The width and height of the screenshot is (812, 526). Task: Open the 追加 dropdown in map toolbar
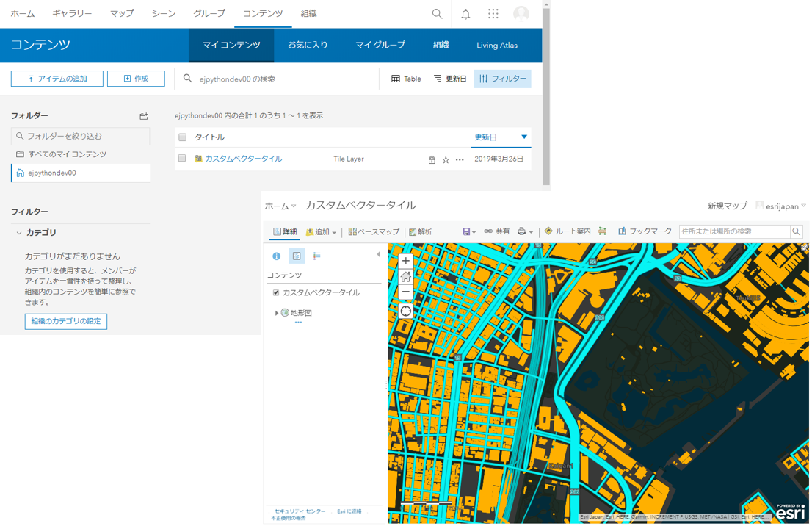(x=321, y=232)
